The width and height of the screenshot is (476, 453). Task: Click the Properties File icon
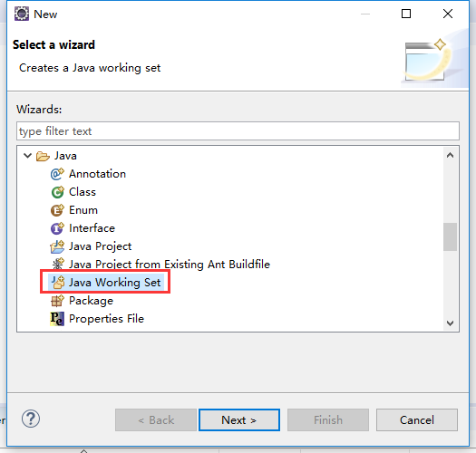click(x=57, y=319)
